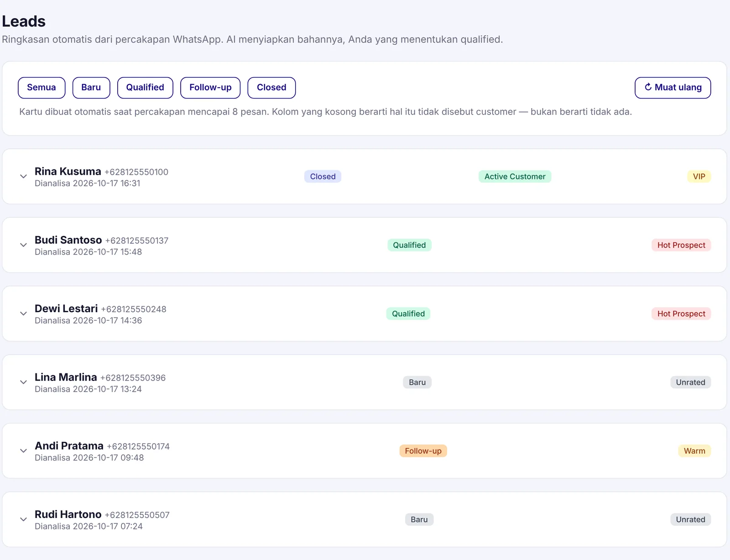Click Follow-up badge on Andi Pratama
This screenshot has width=730, height=560.
(423, 451)
